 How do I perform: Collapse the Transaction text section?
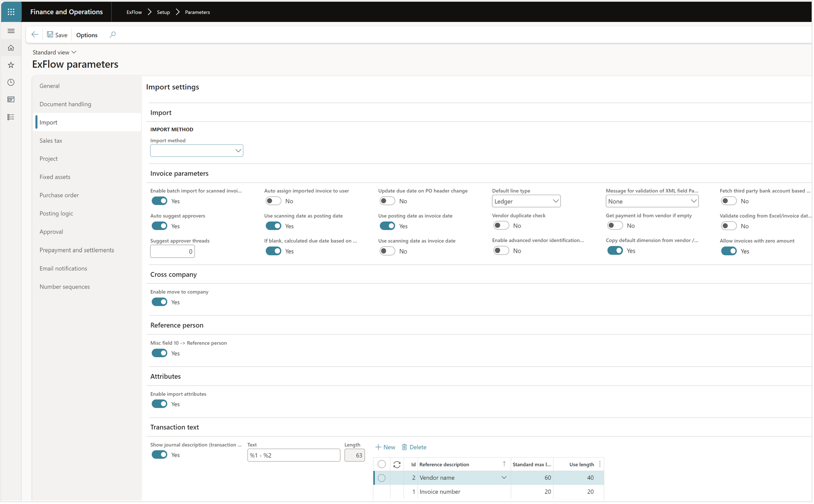(x=175, y=427)
